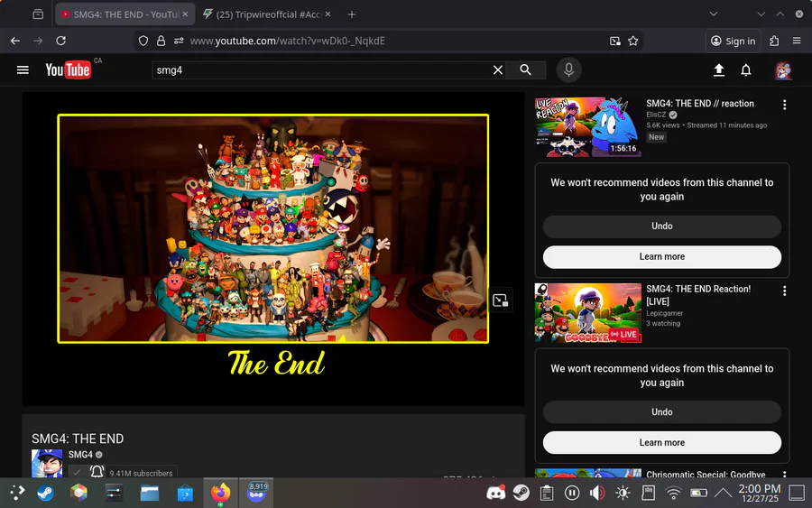Visit the Lepicgamer channel
The height and width of the screenshot is (508, 812).
664,313
